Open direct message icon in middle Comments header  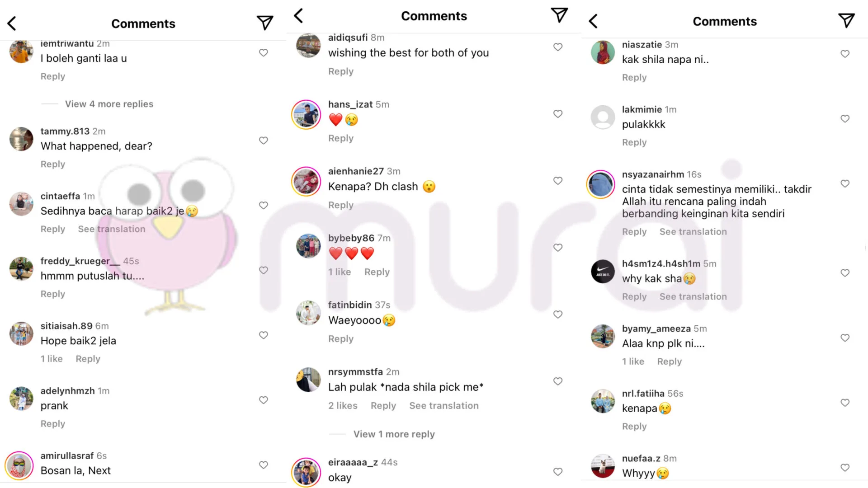559,15
